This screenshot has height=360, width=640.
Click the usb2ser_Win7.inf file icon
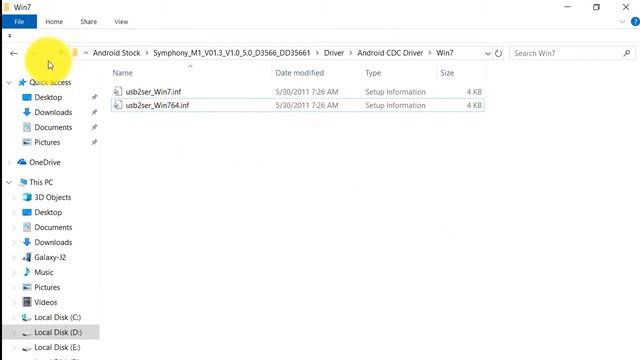pyautogui.click(x=118, y=91)
